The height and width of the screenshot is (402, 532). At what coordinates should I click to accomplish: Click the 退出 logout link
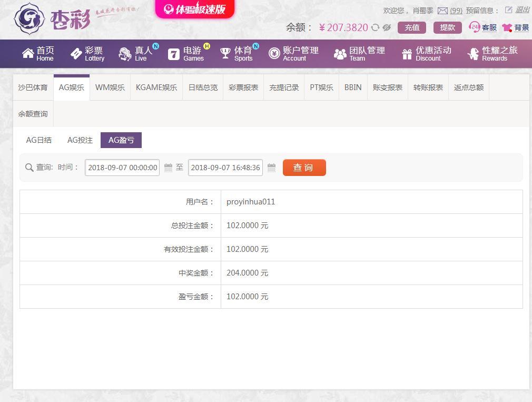pos(523,10)
